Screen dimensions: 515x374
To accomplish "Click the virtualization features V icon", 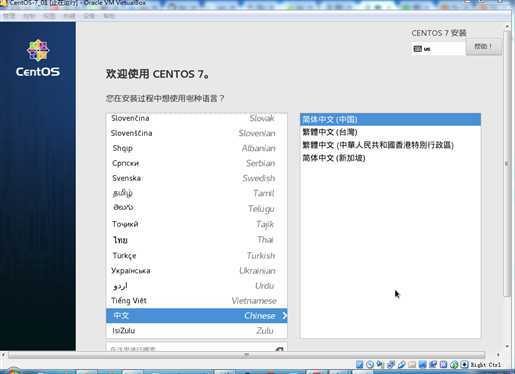I will tap(443, 364).
